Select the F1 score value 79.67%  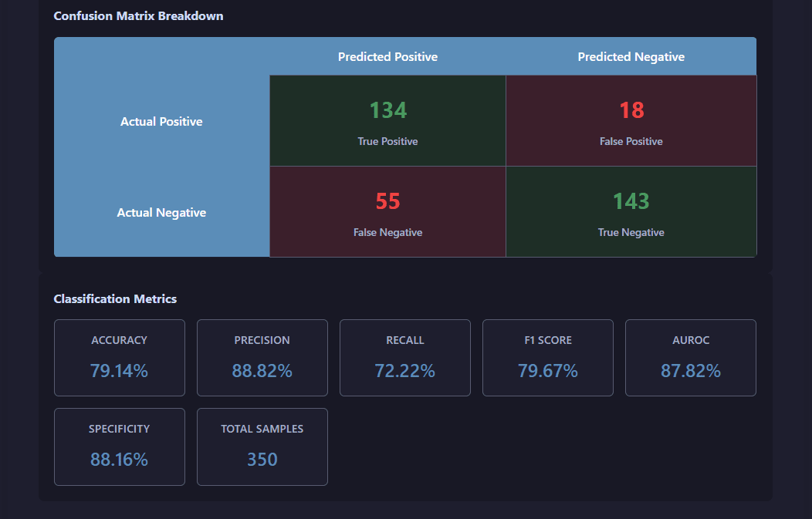pyautogui.click(x=548, y=370)
